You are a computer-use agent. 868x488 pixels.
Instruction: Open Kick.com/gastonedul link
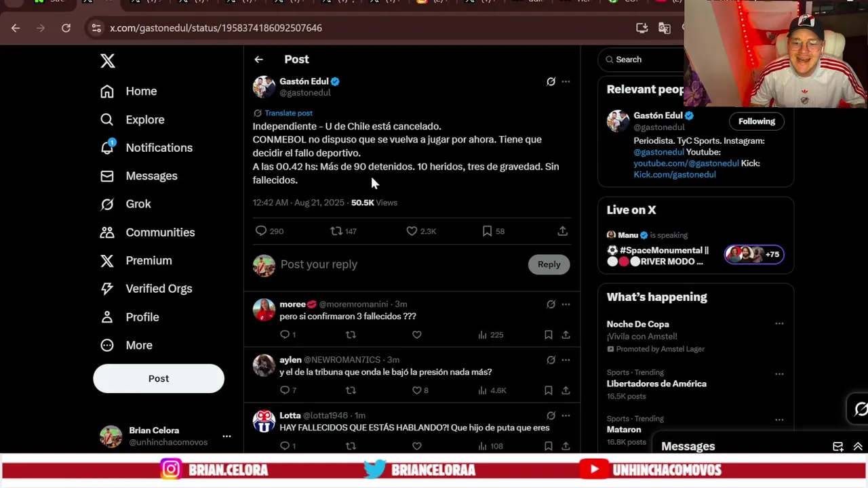675,175
